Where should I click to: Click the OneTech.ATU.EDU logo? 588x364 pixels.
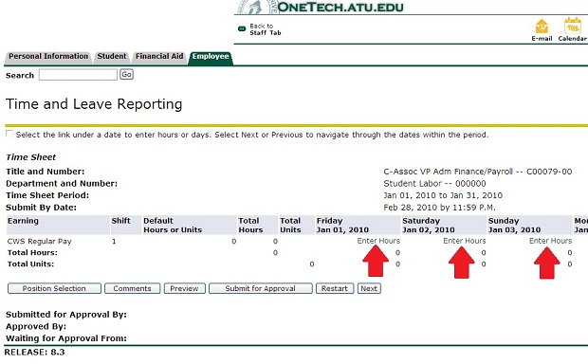tap(320, 8)
